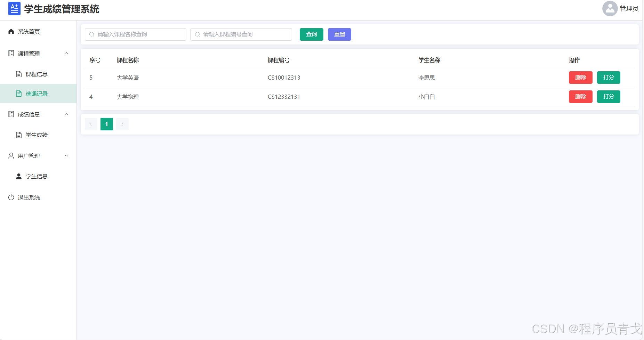Click the 成绩信息 notebook icon
This screenshot has width=644, height=340.
[x=11, y=114]
